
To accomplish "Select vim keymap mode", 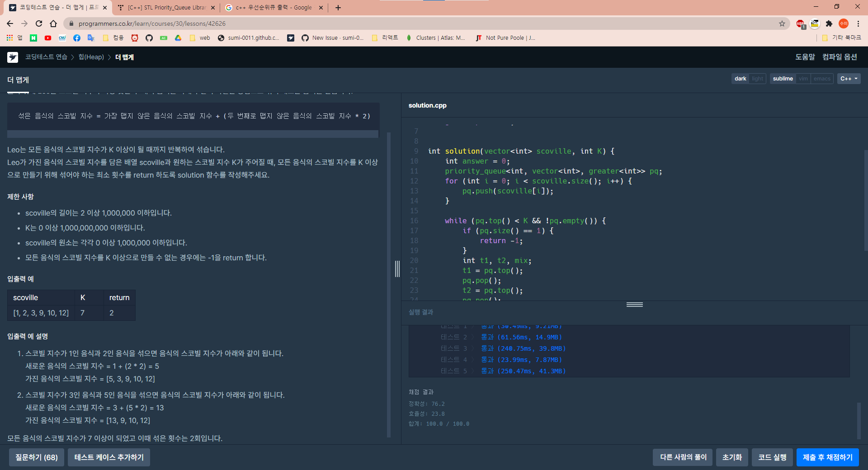I will [x=803, y=79].
